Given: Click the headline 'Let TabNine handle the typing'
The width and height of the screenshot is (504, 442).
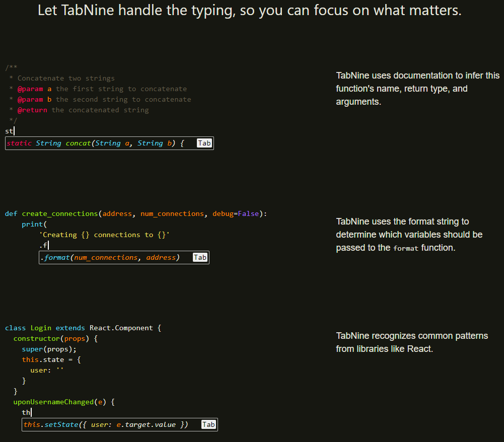Looking at the screenshot, I should [249, 11].
